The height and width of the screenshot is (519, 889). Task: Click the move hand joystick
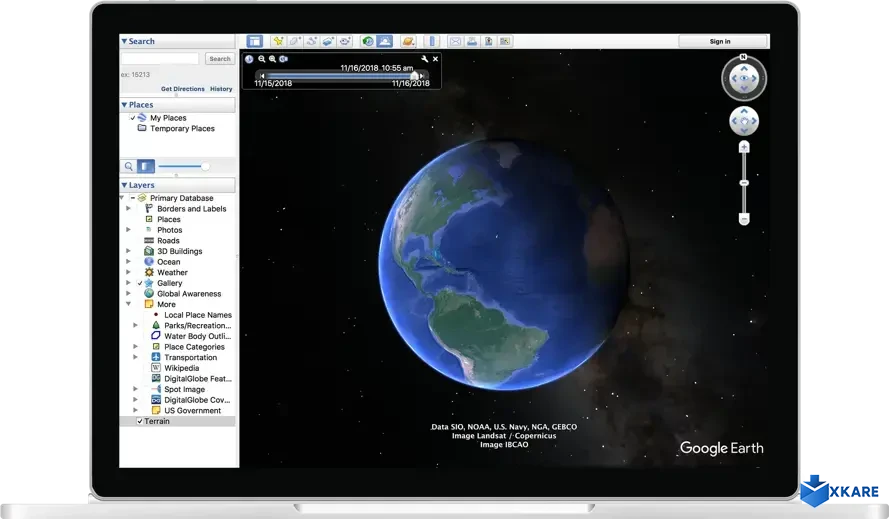[x=744, y=121]
